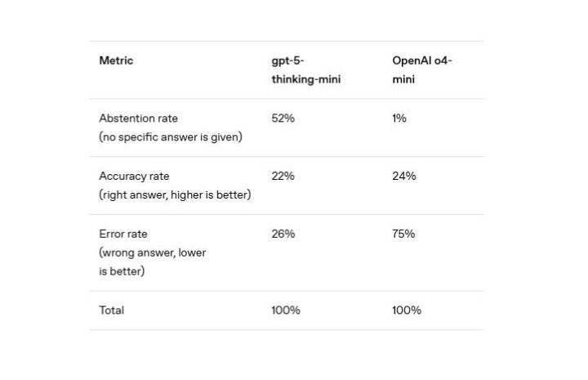Click the 75% error rate value
Screen dimensions: 588x380
[x=403, y=234]
